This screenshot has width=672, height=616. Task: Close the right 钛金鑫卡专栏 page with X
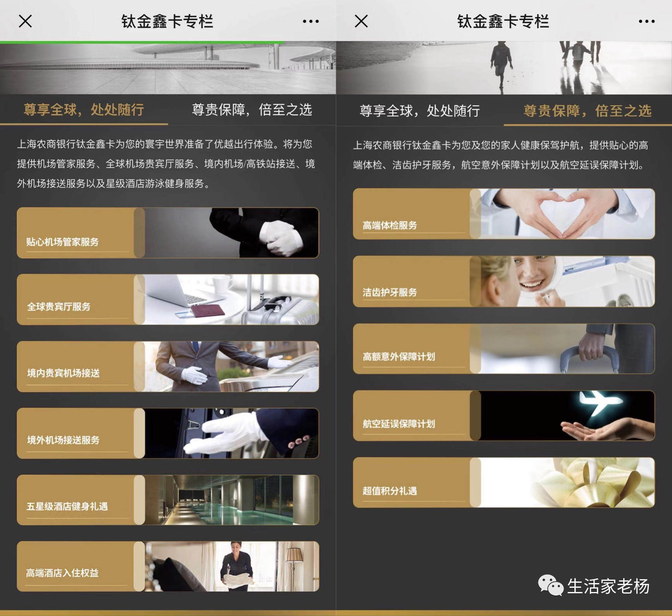pyautogui.click(x=361, y=21)
